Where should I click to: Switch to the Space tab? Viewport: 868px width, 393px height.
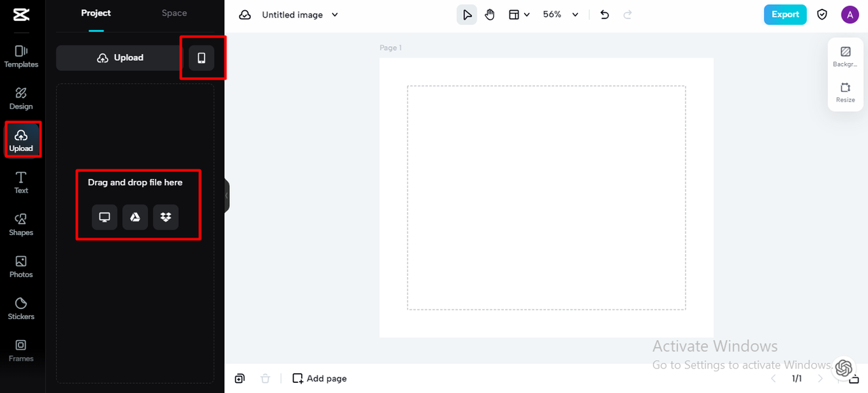(174, 14)
